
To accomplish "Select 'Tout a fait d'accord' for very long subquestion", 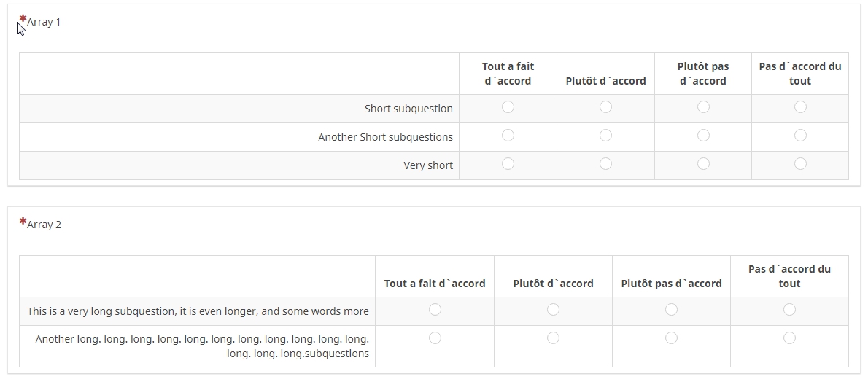I will coord(435,310).
